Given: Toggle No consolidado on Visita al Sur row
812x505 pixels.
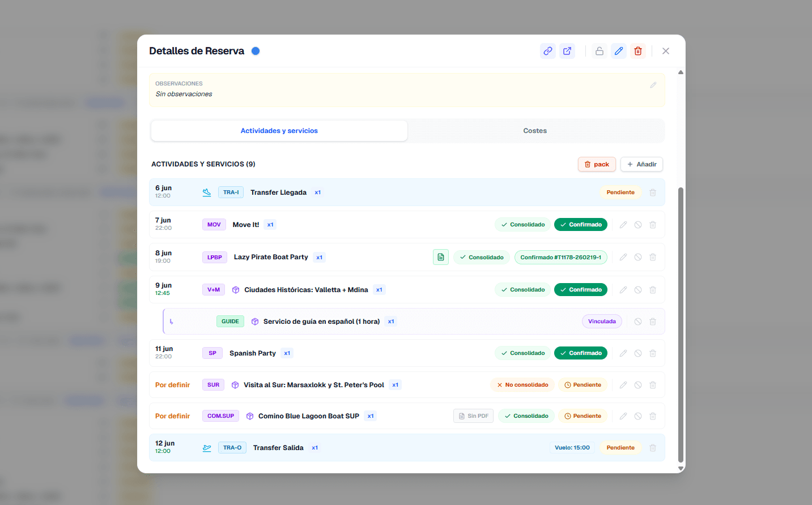Looking at the screenshot, I should tap(522, 384).
